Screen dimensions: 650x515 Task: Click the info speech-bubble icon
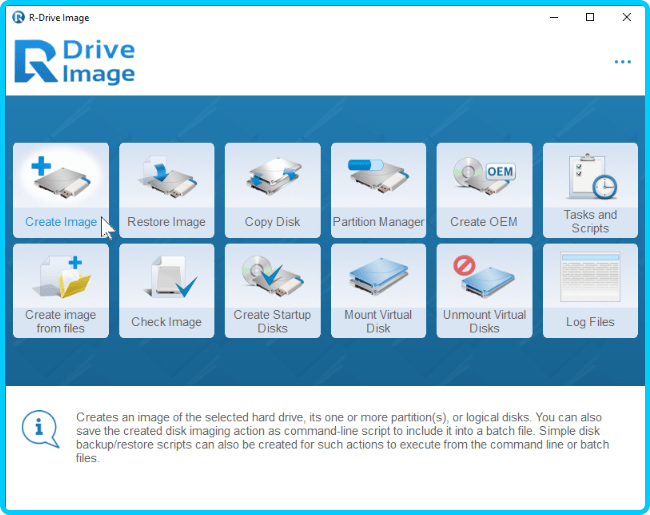pos(40,429)
